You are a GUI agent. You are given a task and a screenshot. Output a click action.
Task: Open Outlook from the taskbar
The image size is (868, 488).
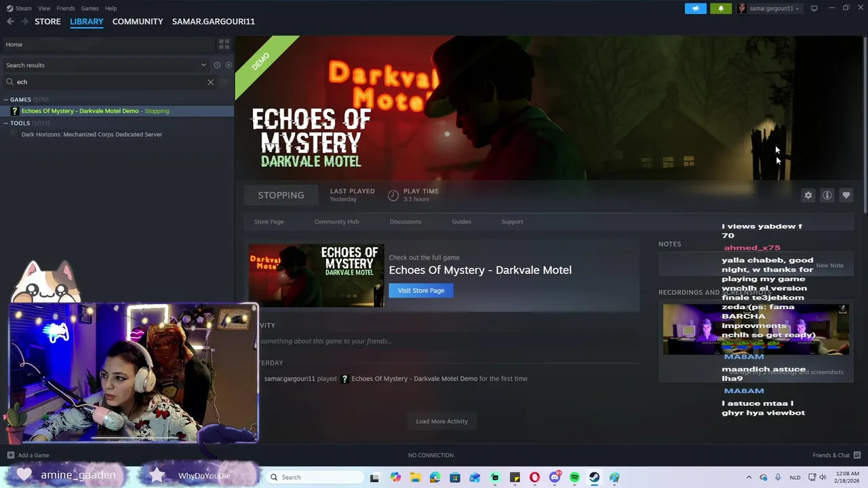point(475,477)
